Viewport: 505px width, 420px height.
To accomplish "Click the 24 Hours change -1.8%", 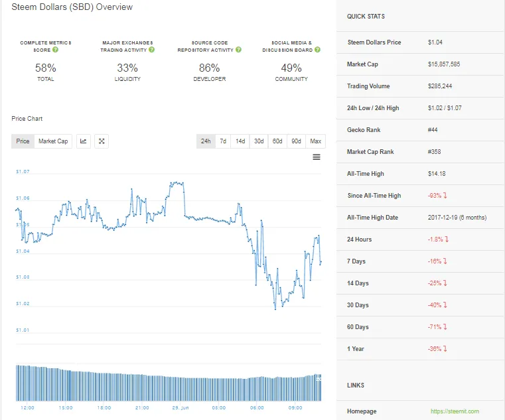I will coord(439,240).
